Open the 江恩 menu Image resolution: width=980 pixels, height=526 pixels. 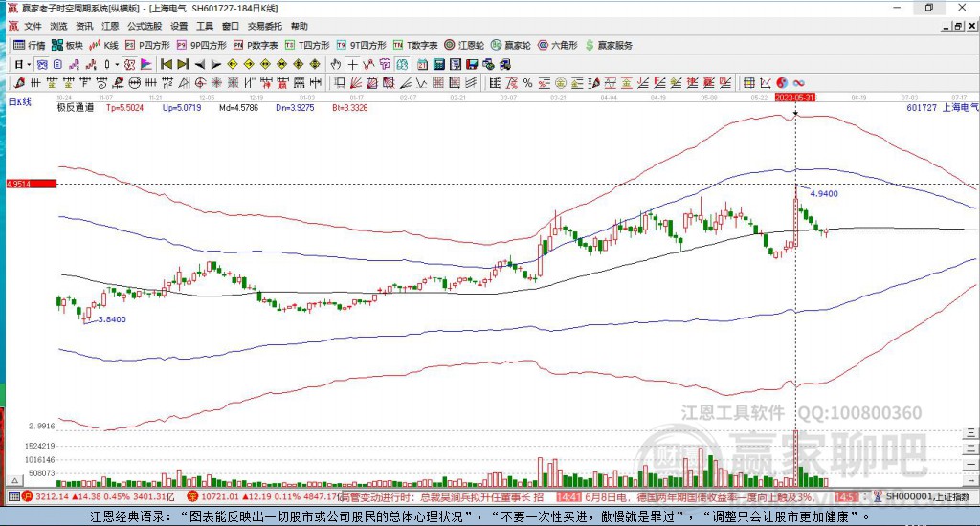[x=110, y=26]
